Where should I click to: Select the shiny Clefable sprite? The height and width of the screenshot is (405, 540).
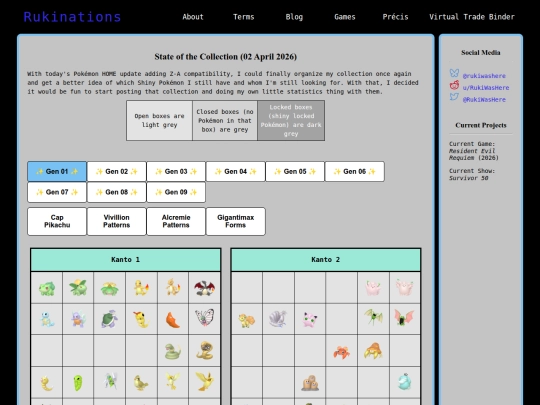405,288
